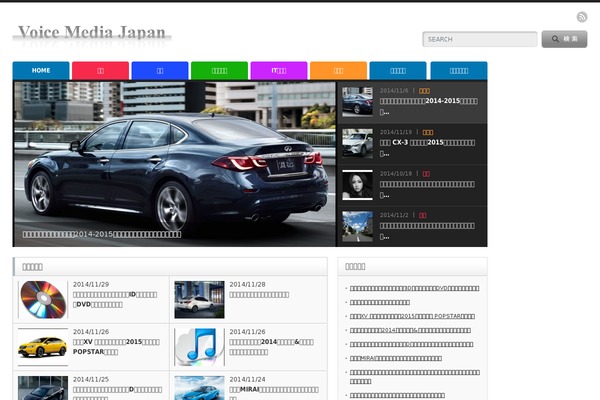Focus the SEARCH input field
600x400 pixels.
coord(480,39)
